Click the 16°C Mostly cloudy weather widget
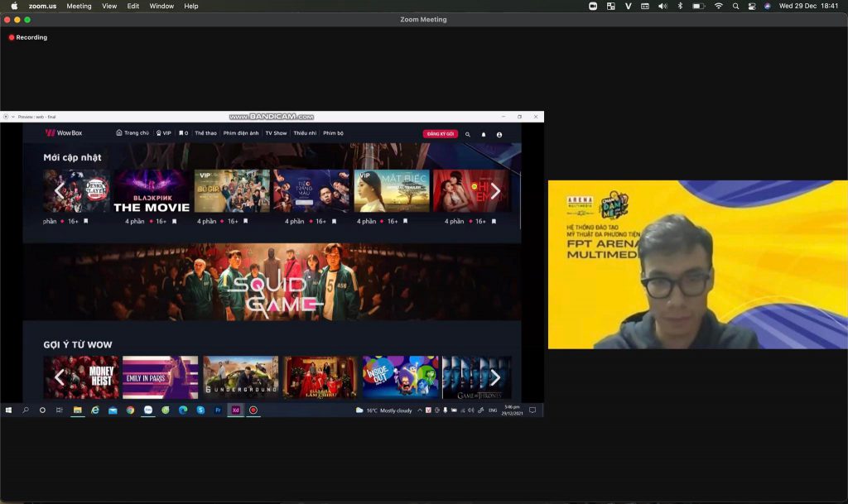Viewport: 848px width, 504px height. pyautogui.click(x=384, y=410)
